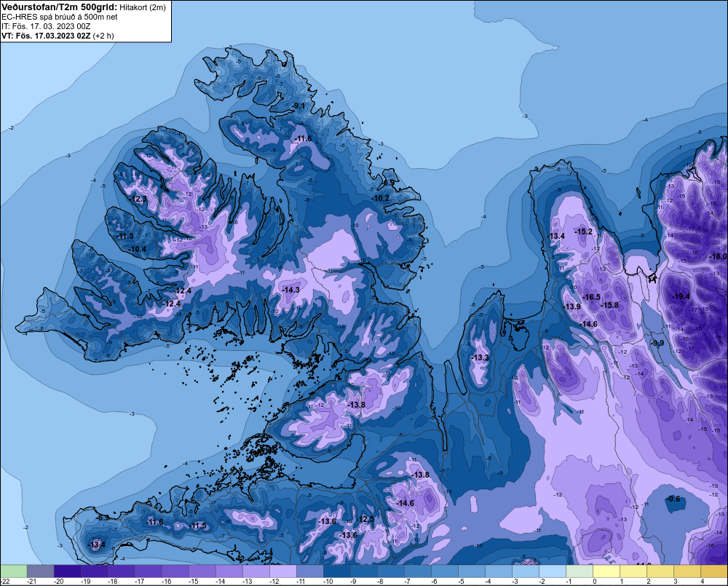Click the -17 label in the color legend

(140, 582)
